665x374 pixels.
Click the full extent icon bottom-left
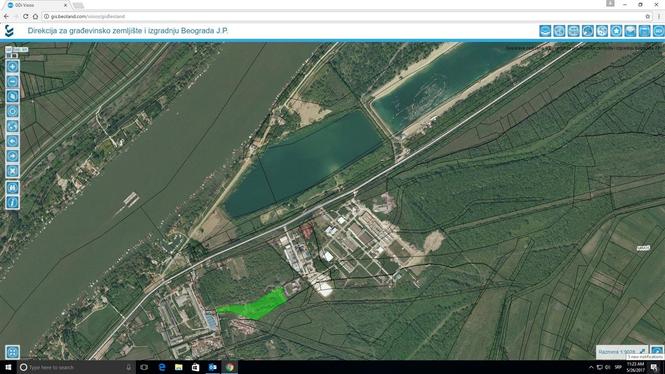pyautogui.click(x=12, y=352)
